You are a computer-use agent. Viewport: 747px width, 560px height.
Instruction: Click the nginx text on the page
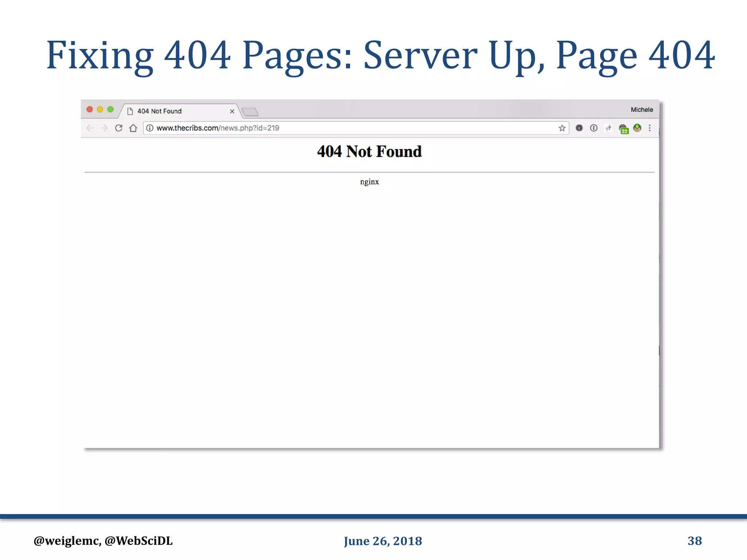[369, 182]
